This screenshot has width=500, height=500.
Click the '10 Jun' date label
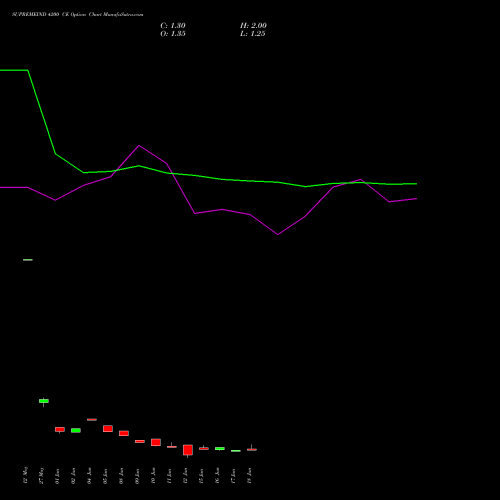pos(154,476)
